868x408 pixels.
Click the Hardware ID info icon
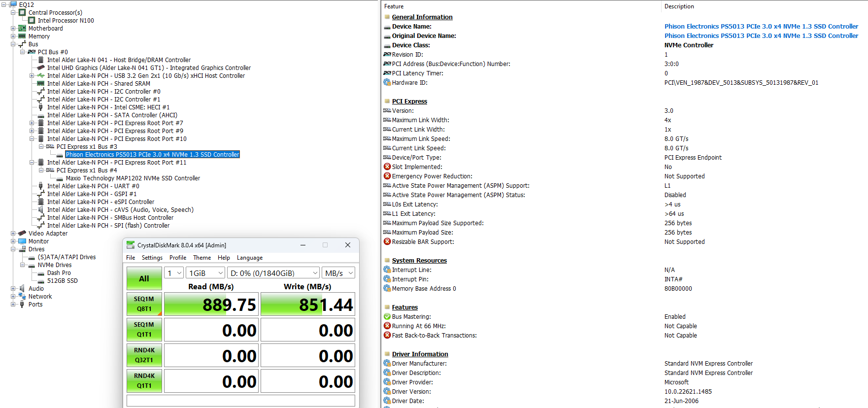click(387, 82)
